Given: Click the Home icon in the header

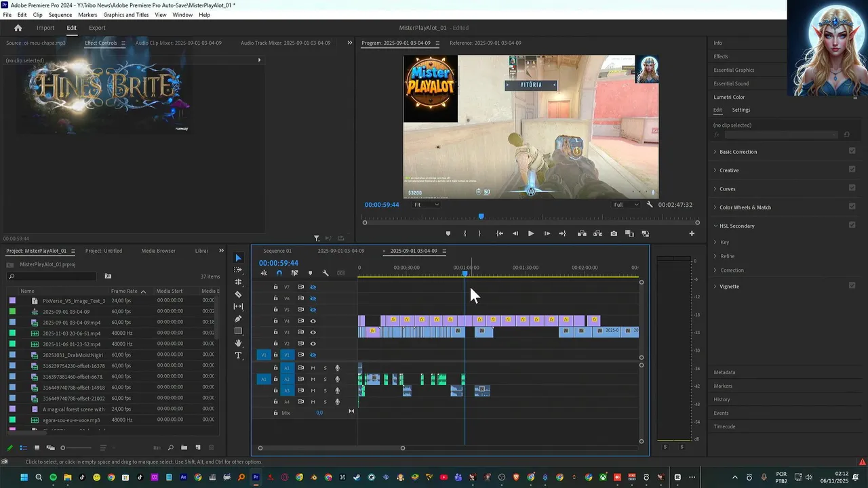Looking at the screenshot, I should point(18,28).
